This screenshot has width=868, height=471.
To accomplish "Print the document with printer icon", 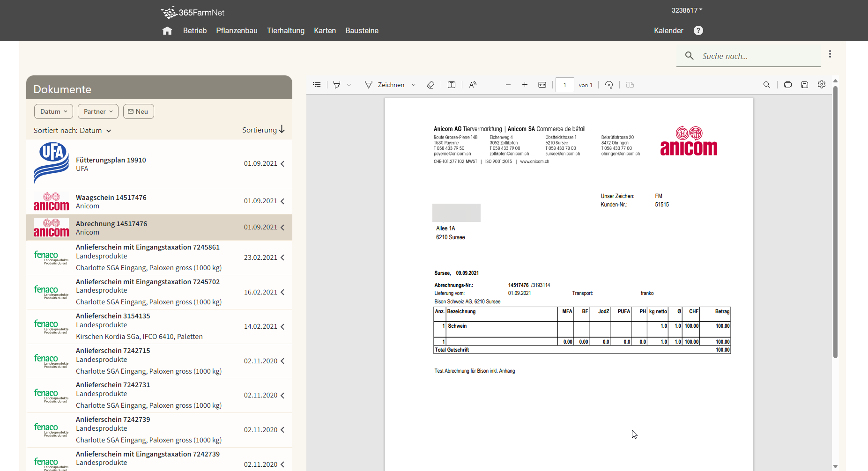I will [788, 85].
